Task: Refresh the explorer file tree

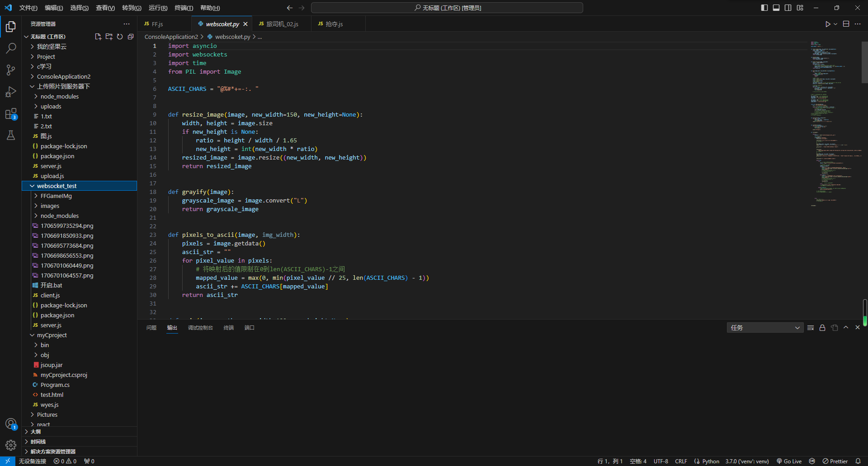Action: coord(120,37)
